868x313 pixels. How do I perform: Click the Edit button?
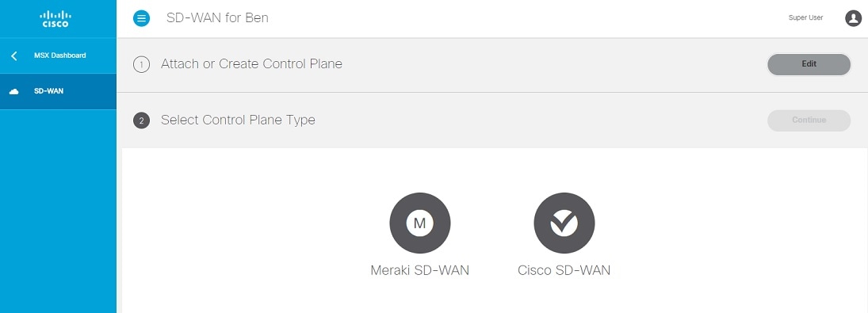(809, 64)
